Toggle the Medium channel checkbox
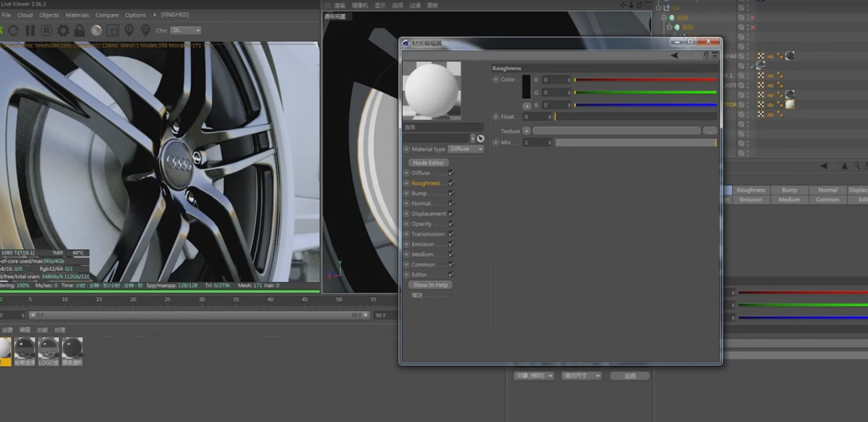 [451, 254]
